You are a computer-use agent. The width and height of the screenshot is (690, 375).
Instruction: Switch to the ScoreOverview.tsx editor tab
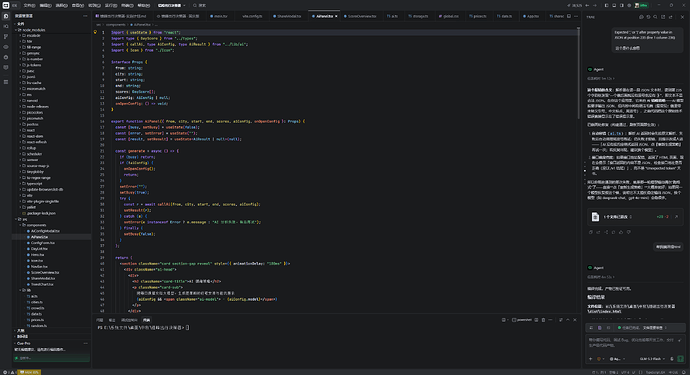click(361, 16)
